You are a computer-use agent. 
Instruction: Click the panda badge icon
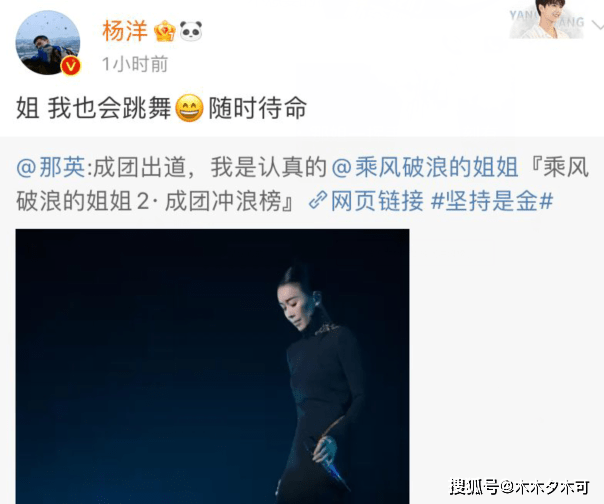click(x=191, y=31)
